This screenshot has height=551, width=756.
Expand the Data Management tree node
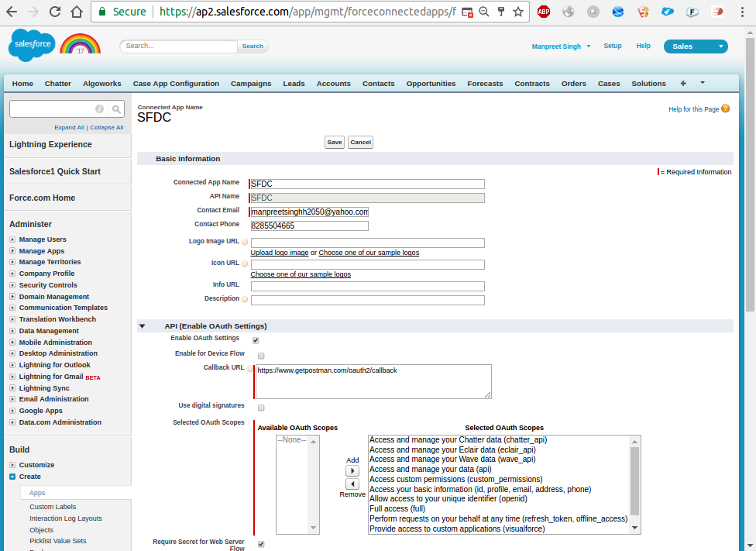tap(12, 331)
